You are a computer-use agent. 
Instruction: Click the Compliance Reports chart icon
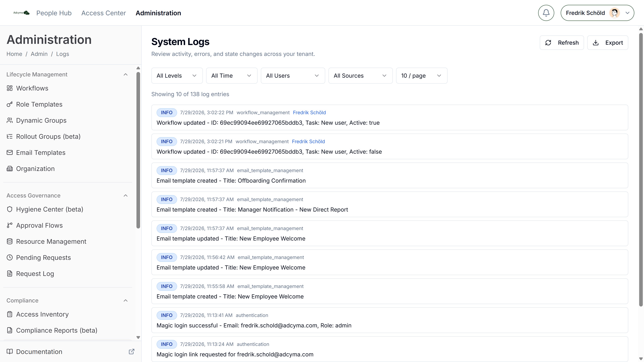tap(9, 330)
